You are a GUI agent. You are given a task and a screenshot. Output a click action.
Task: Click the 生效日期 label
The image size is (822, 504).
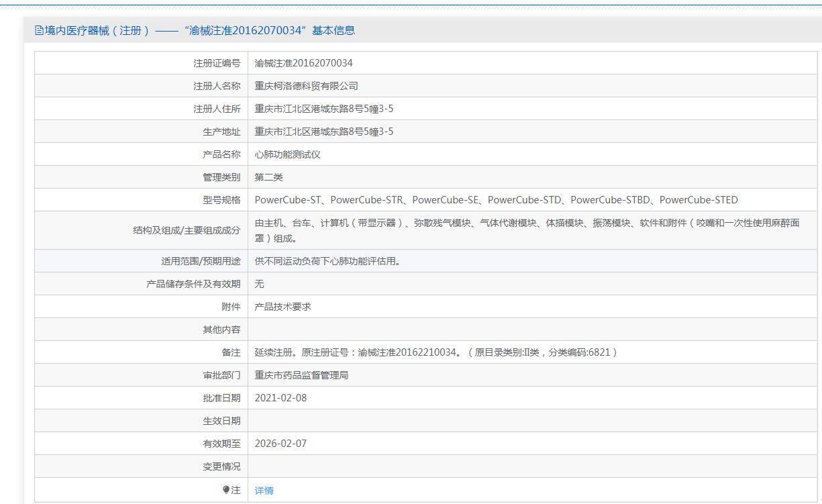(221, 421)
